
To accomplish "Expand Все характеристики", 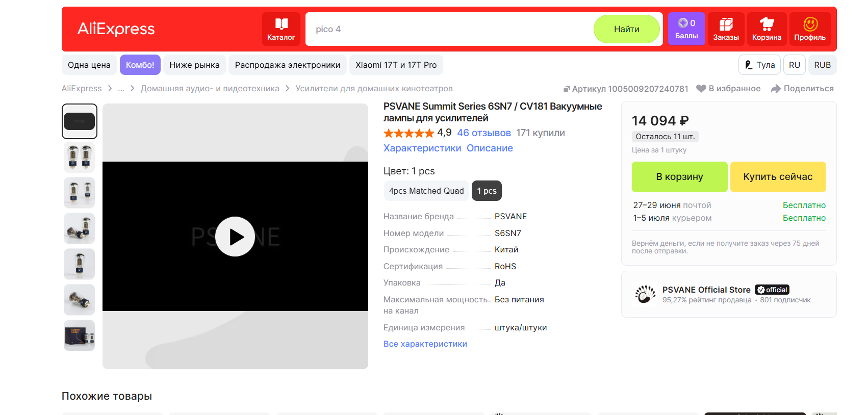I will (x=425, y=344).
